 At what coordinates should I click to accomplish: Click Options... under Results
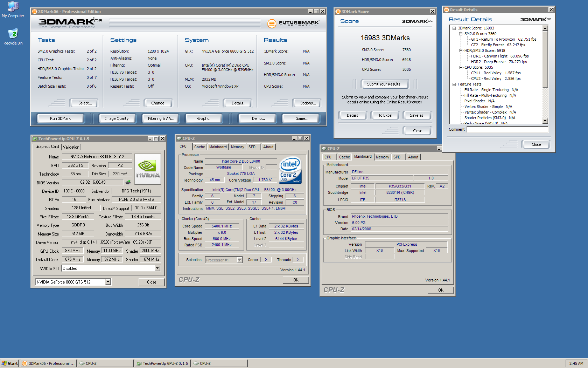(x=308, y=103)
